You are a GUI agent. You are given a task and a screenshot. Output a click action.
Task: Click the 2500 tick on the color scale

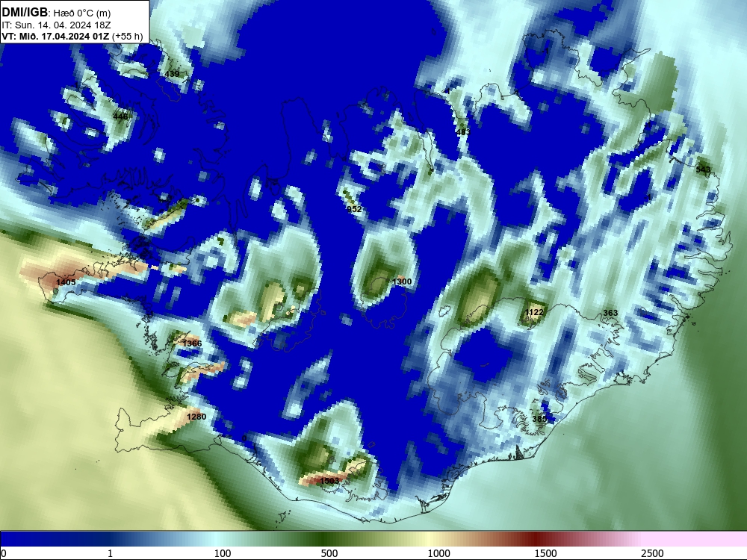pos(652,553)
